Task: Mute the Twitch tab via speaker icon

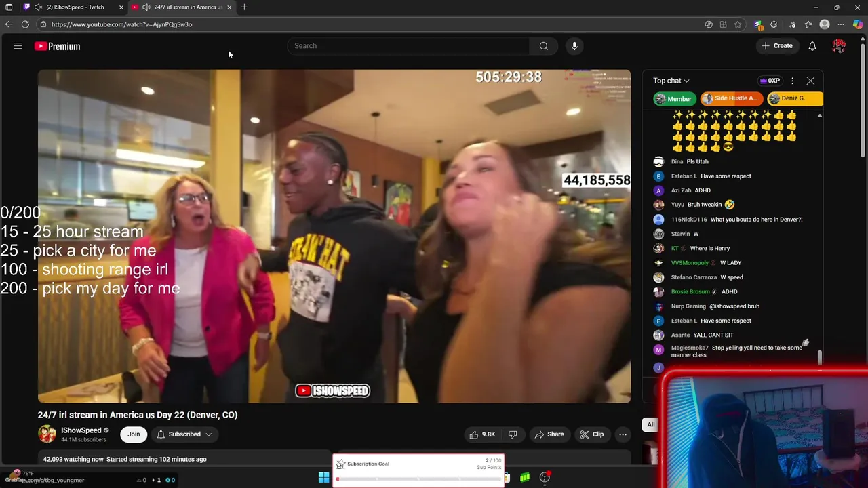Action: (x=38, y=7)
